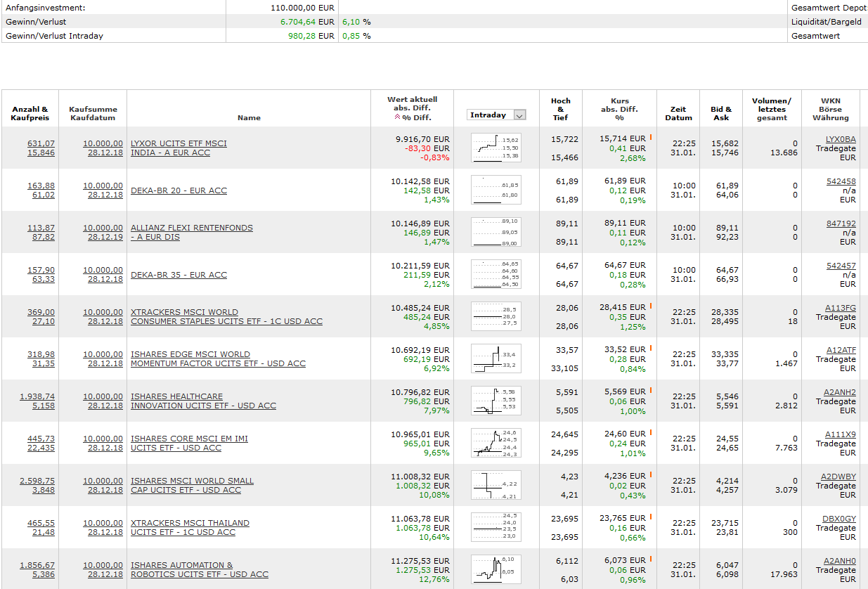Open position quantity 631,07 for Lyxor India

[41, 143]
